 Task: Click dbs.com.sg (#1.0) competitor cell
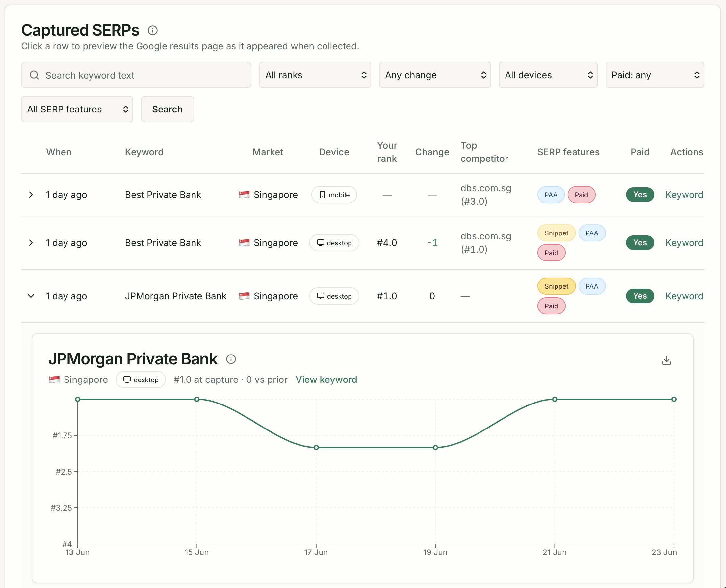click(486, 243)
